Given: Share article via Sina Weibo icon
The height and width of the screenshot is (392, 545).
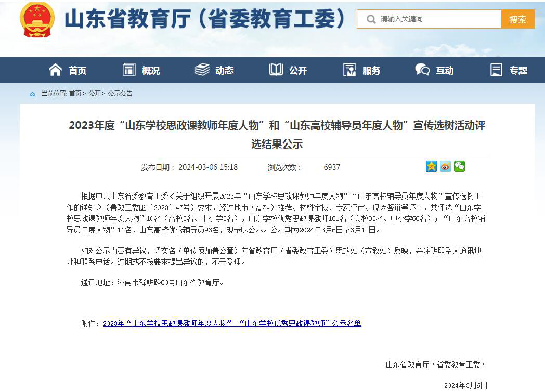Looking at the screenshot, I should [445, 166].
